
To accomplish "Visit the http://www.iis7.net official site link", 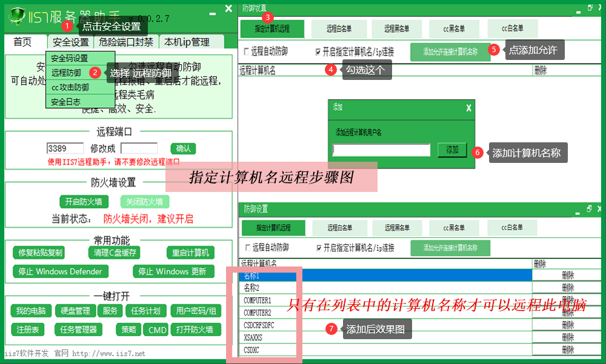I will [x=108, y=354].
